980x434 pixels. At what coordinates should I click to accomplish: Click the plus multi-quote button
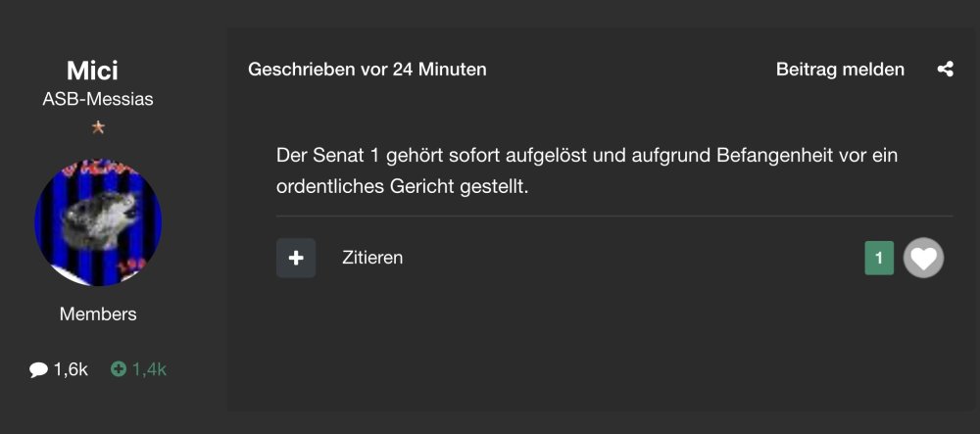[x=296, y=259]
